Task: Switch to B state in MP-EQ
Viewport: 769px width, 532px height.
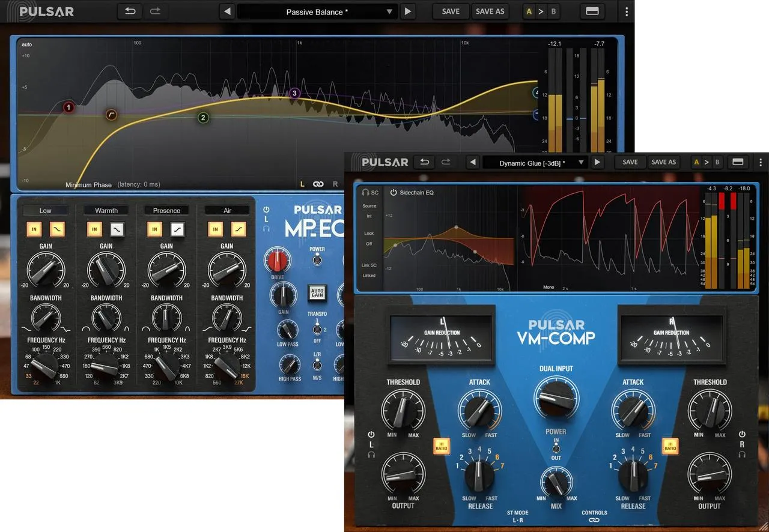Action: [553, 11]
